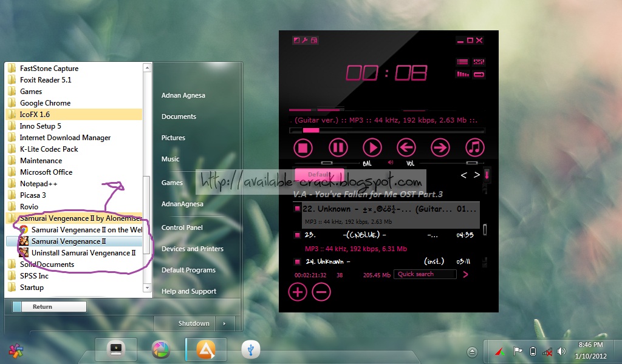Pause the current track
622x364 pixels.
point(338,148)
